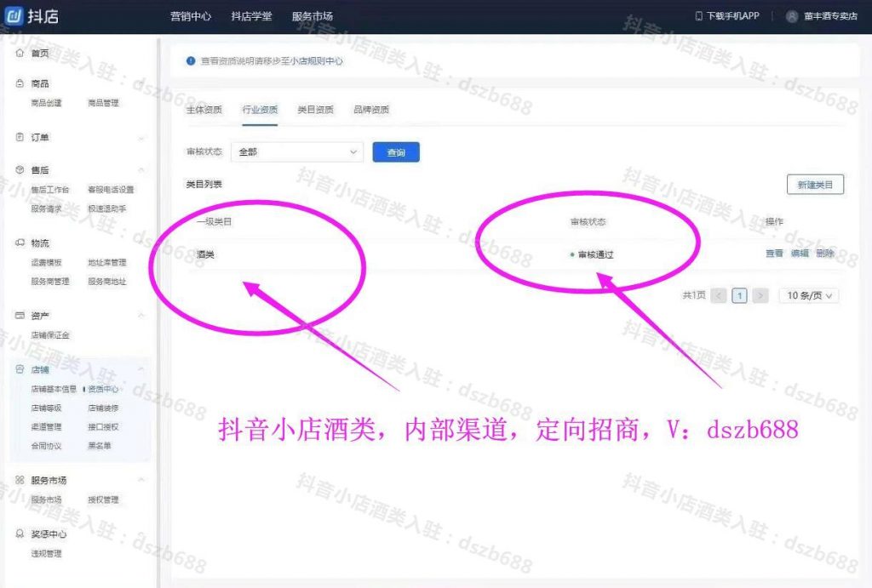Open 服务市场 in top navigation
Viewport: 872px width, 588px height.
tap(312, 16)
